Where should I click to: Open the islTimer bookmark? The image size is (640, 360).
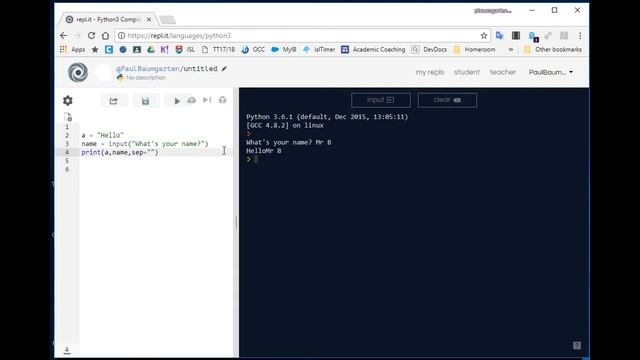[319, 49]
